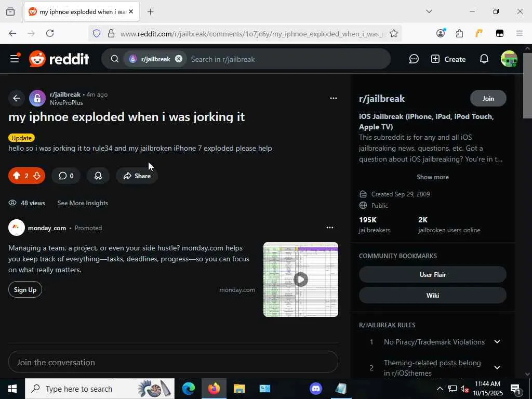Open r/jailbreak link above post title

[65, 95]
